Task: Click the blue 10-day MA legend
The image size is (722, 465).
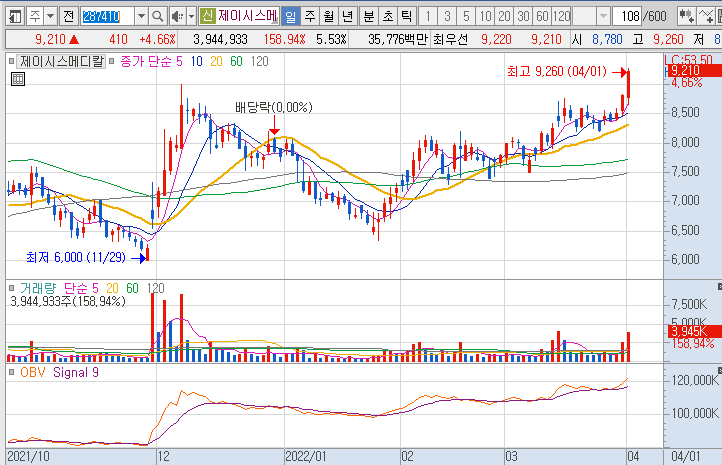Action: pyautogui.click(x=197, y=61)
